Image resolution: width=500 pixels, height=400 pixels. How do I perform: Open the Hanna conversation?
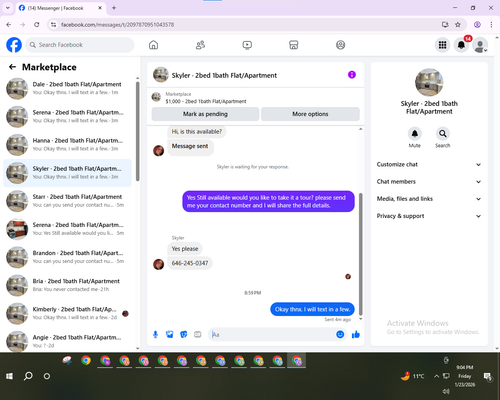tap(67, 145)
